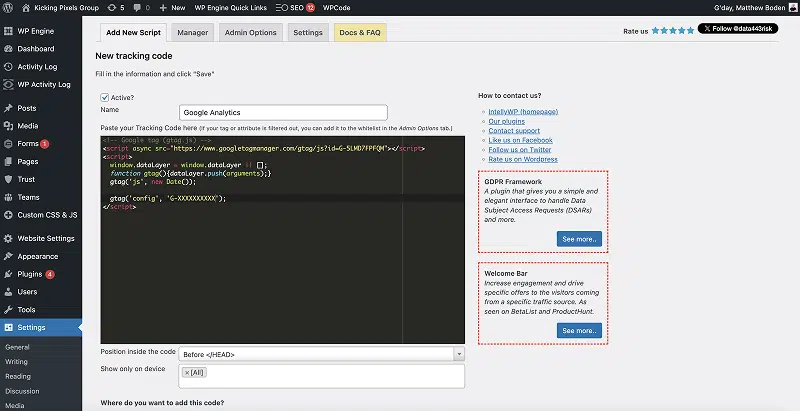Screen dimensions: 800x411
Task: Click the Posts pin icon
Action: [x=8, y=108]
